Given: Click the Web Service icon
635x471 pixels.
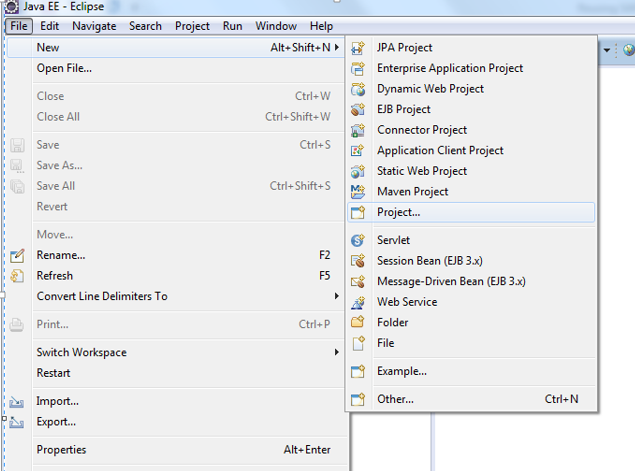Looking at the screenshot, I should 358,302.
